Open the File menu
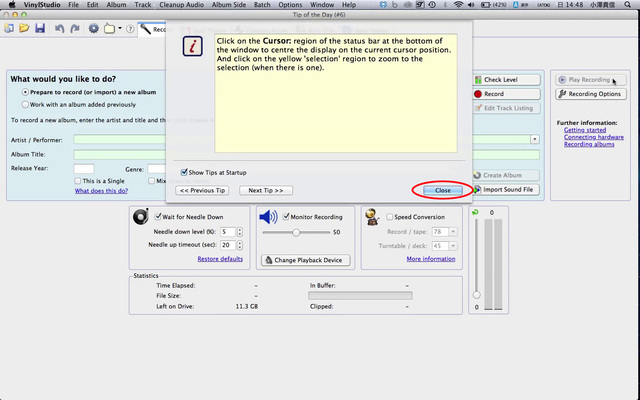This screenshot has width=640, height=400. [x=73, y=5]
